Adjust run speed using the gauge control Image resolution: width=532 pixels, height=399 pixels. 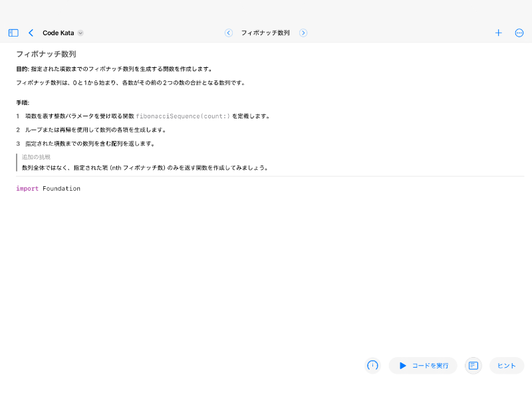tap(372, 366)
